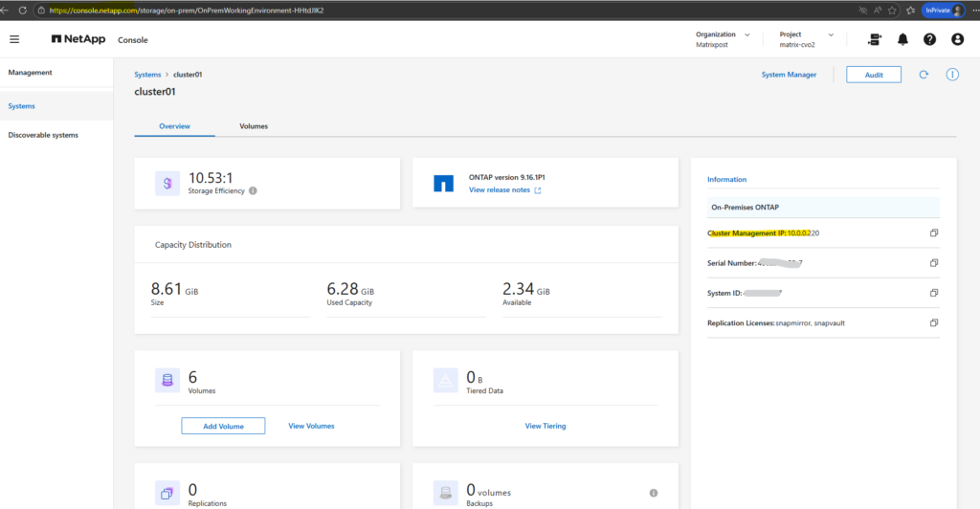Click the System Manager link

pos(789,75)
